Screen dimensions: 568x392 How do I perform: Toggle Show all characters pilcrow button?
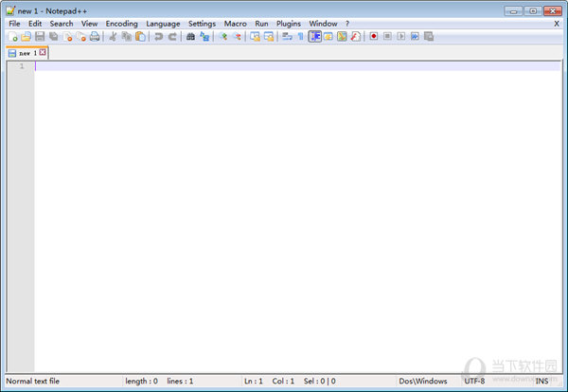coord(300,37)
